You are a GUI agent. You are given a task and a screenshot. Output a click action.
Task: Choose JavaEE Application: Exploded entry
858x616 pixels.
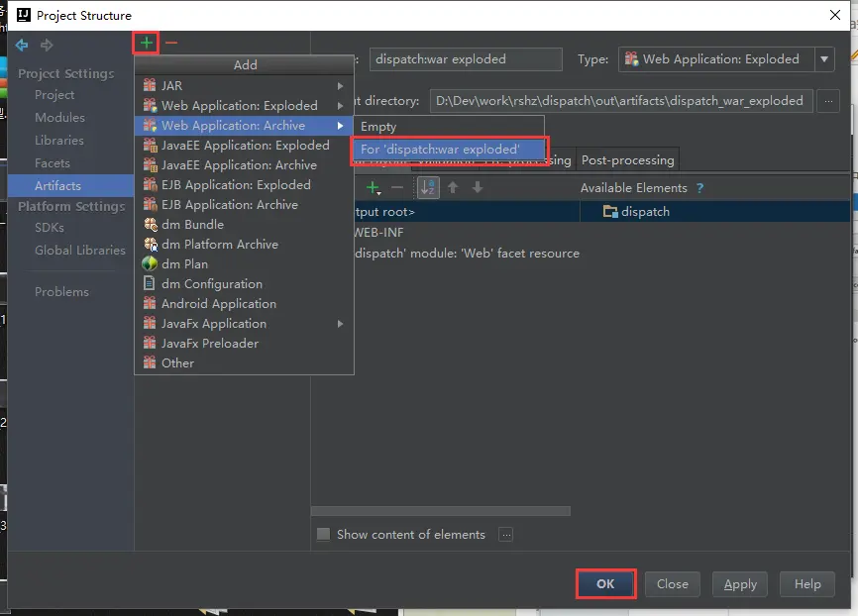(x=244, y=145)
